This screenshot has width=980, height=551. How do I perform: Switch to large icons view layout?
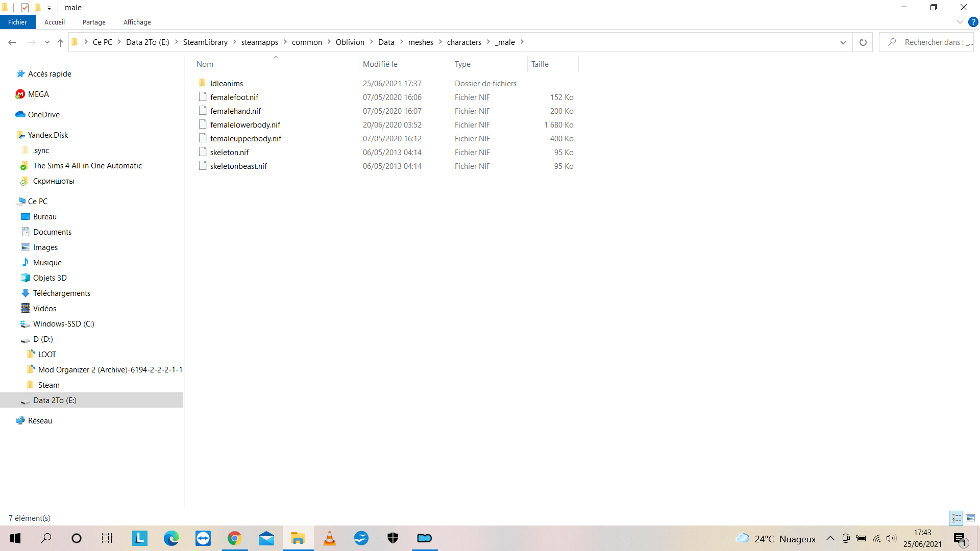970,518
